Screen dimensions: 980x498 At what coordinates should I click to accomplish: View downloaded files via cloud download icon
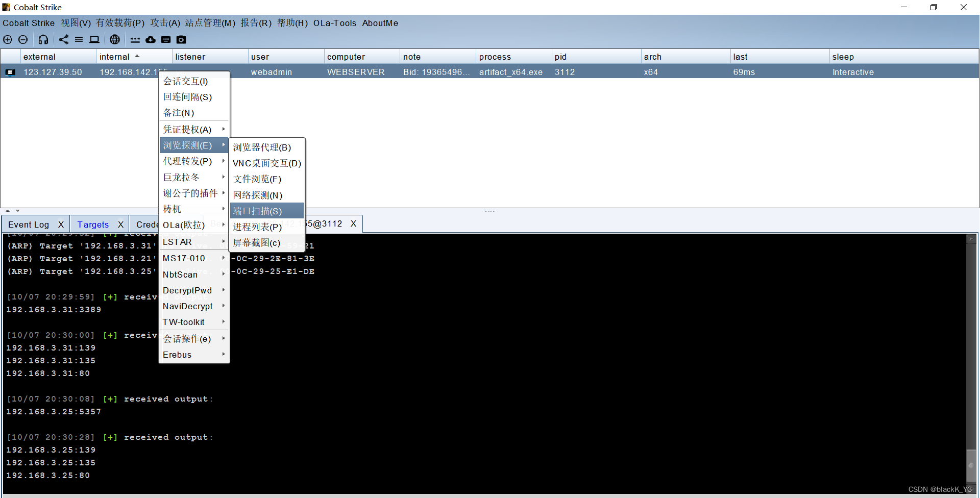click(x=150, y=39)
